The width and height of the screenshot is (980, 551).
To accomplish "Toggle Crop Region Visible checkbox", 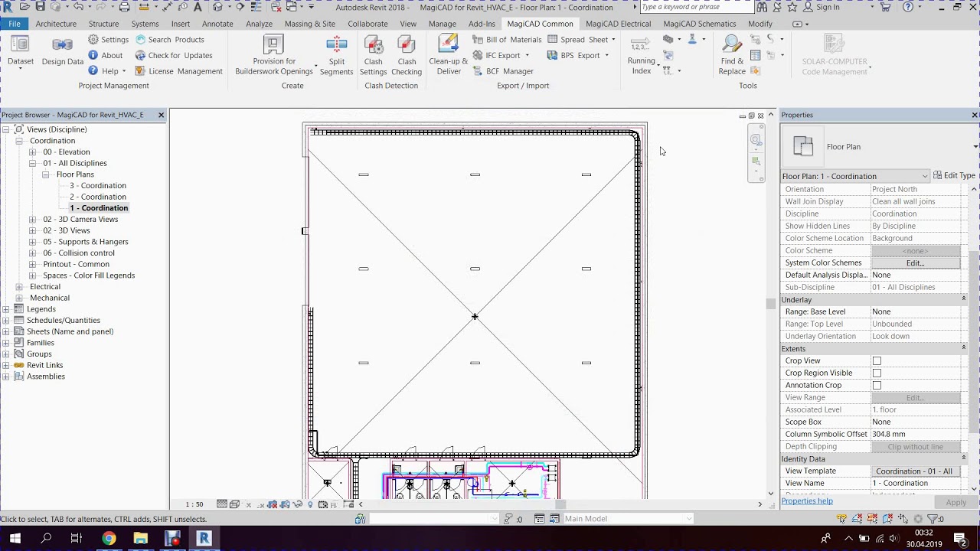I will pyautogui.click(x=877, y=373).
